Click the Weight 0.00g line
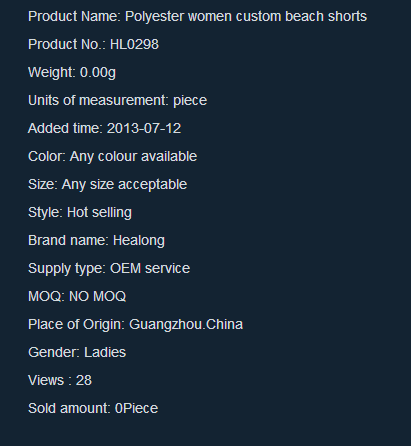Image resolution: width=411 pixels, height=446 pixels. pos(72,73)
